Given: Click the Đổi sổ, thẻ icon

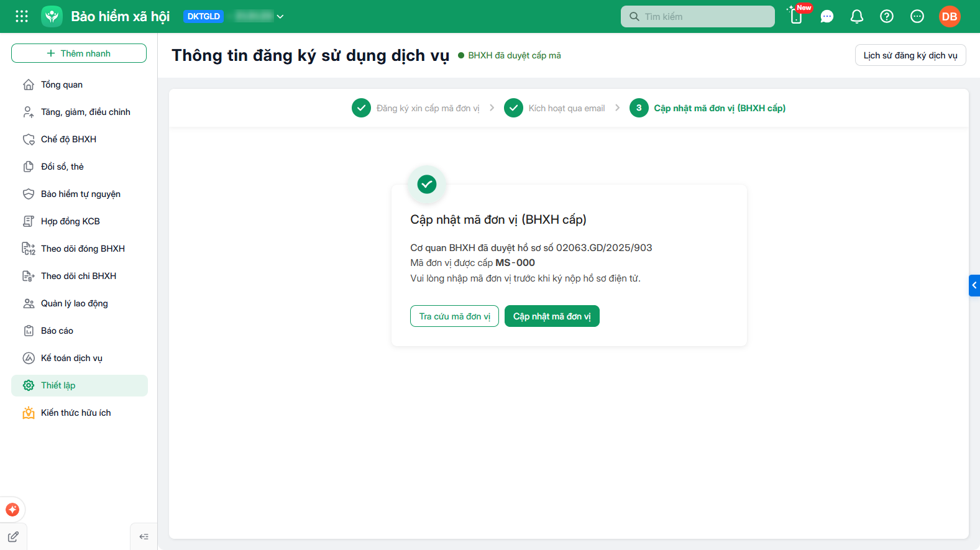Looking at the screenshot, I should 29,167.
